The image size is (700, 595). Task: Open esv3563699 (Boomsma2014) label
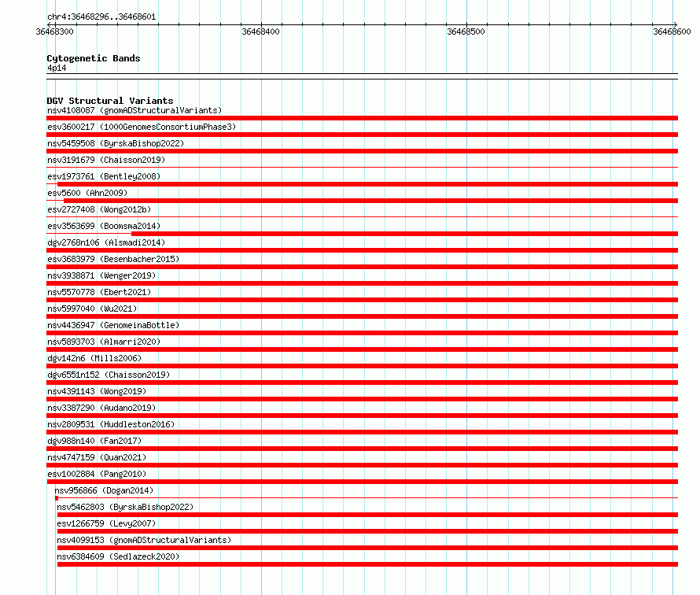tap(104, 226)
